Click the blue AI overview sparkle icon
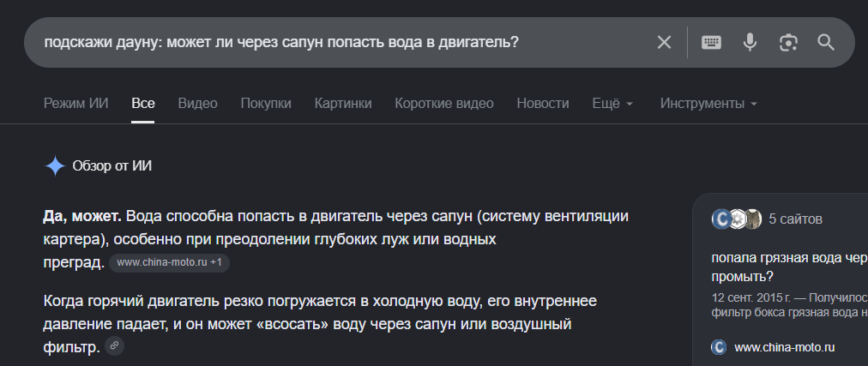 click(x=55, y=166)
